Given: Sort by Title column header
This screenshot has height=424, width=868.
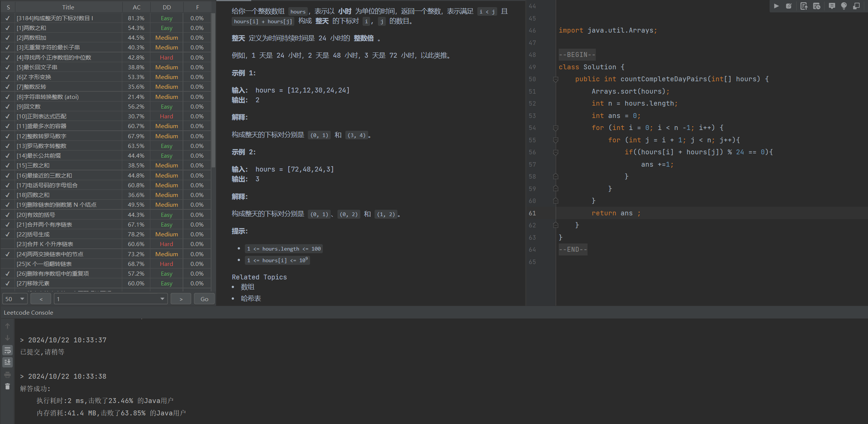Looking at the screenshot, I should pyautogui.click(x=68, y=7).
